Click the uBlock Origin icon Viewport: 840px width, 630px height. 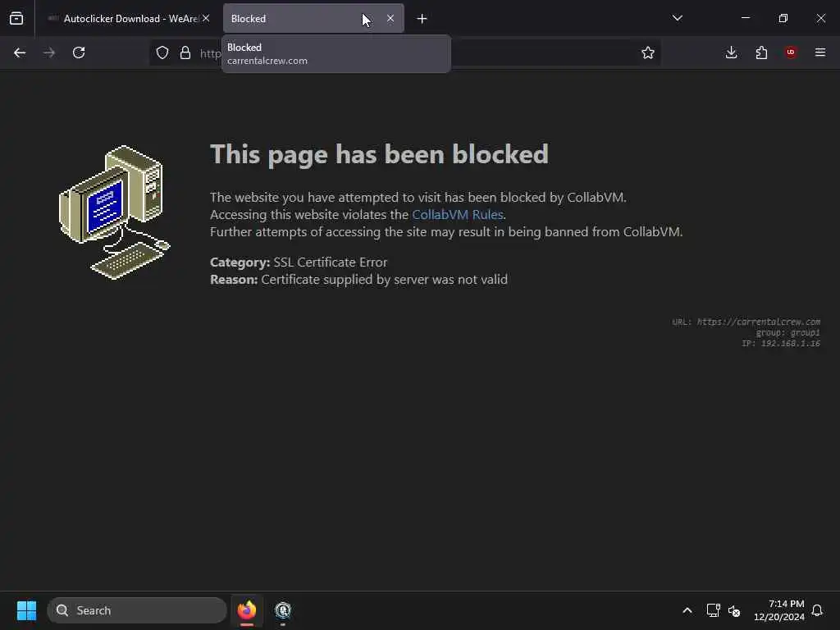[791, 52]
